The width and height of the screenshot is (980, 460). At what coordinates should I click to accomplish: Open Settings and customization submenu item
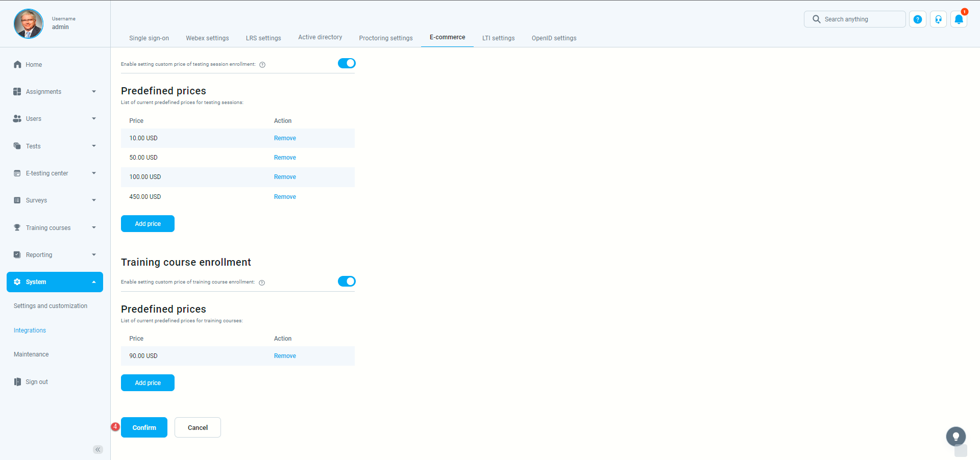pyautogui.click(x=51, y=306)
